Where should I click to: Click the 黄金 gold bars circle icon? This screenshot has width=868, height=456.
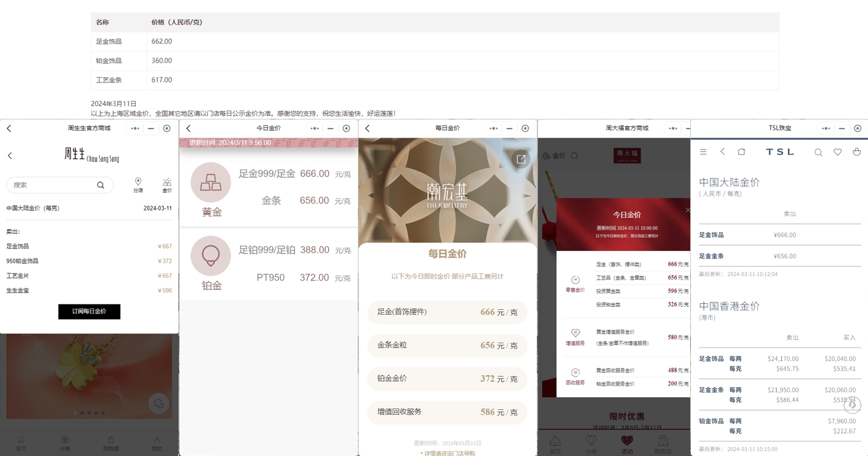pos(210,183)
